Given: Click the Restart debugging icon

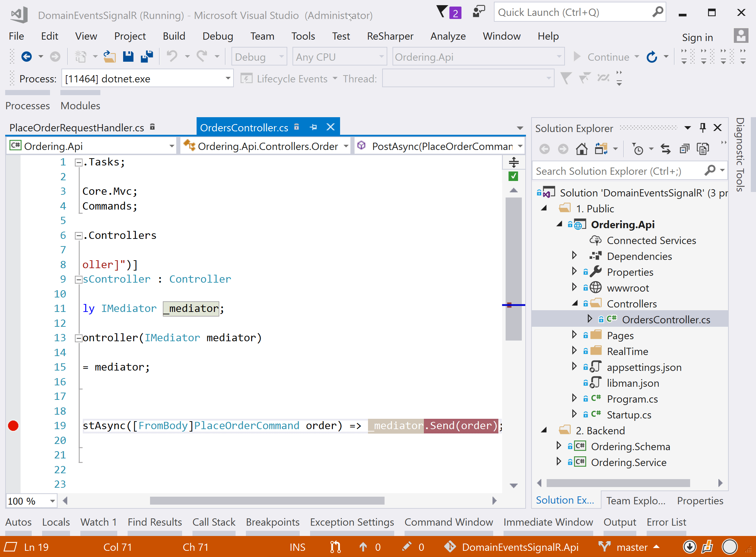Looking at the screenshot, I should coord(652,57).
